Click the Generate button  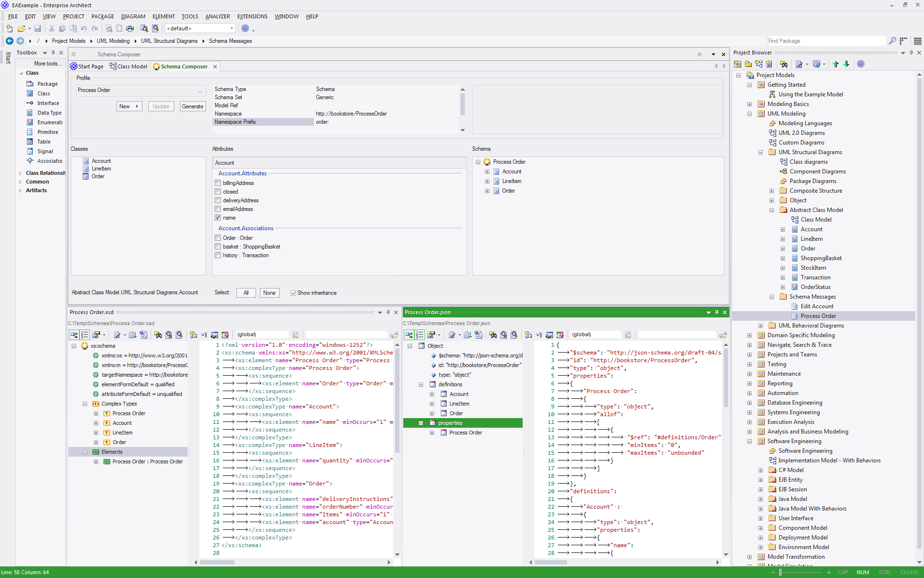point(192,106)
